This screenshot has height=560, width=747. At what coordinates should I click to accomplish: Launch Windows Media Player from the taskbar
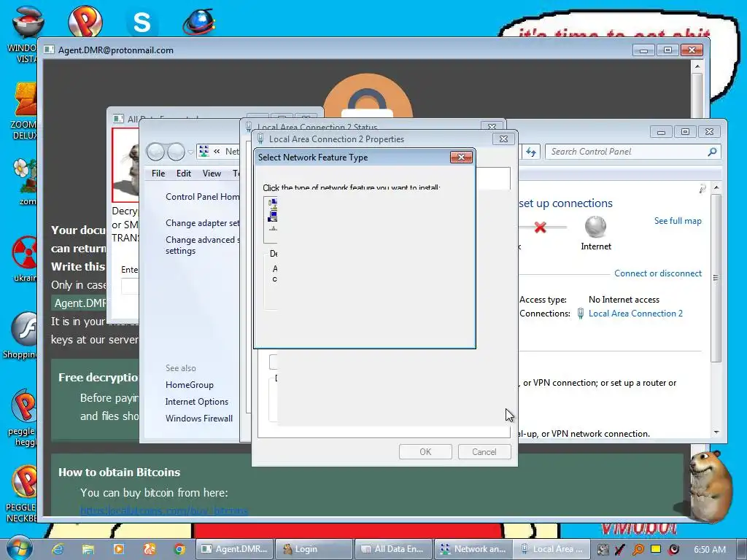(119, 549)
